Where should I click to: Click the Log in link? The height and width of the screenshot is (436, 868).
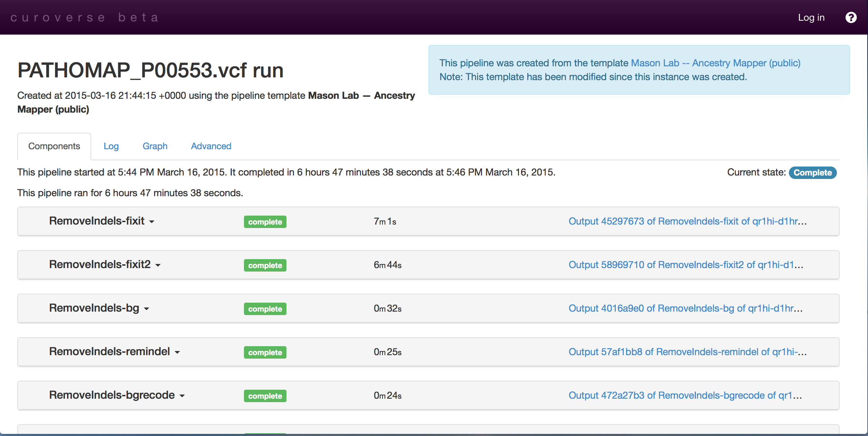tap(811, 17)
